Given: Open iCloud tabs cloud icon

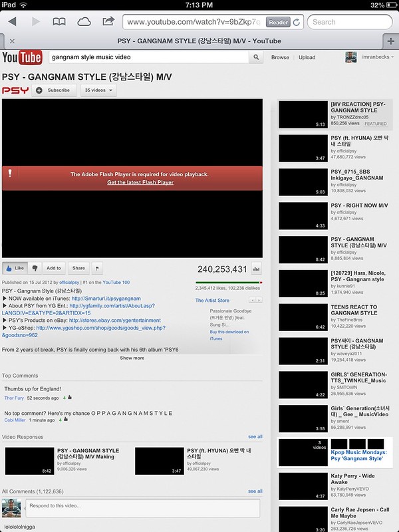Looking at the screenshot, I should (84, 21).
